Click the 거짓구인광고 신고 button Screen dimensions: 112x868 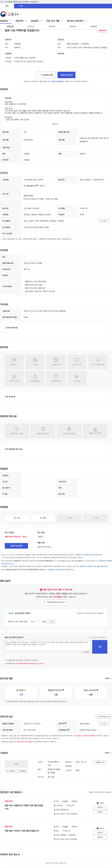click(103, 717)
